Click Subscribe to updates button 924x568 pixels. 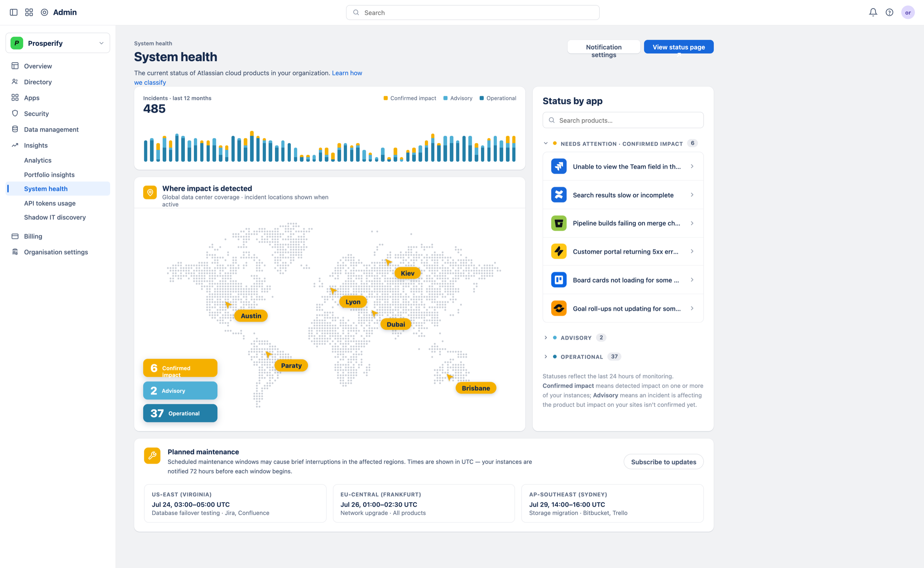[663, 462]
